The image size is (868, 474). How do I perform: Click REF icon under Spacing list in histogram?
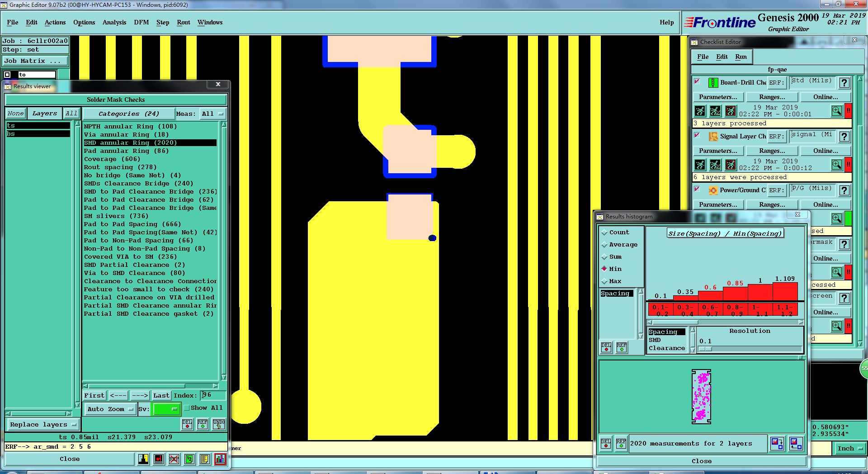[x=622, y=347]
